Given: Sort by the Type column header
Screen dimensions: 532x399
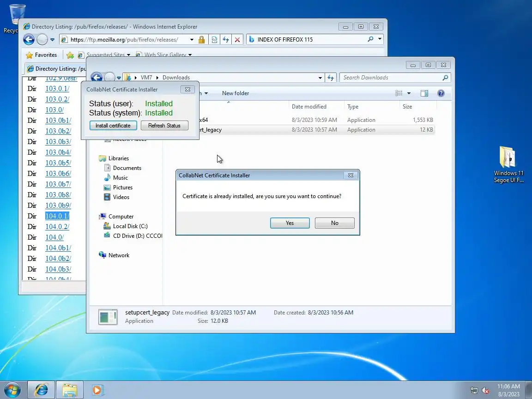Looking at the screenshot, I should pos(353,107).
